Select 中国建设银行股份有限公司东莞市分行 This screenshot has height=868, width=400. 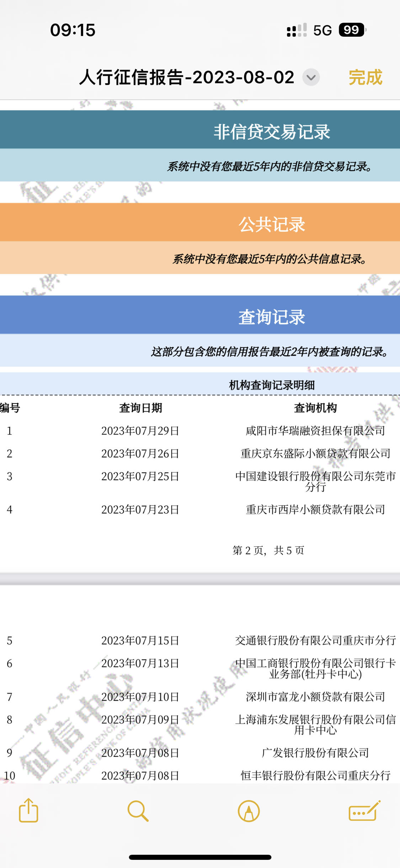315,482
